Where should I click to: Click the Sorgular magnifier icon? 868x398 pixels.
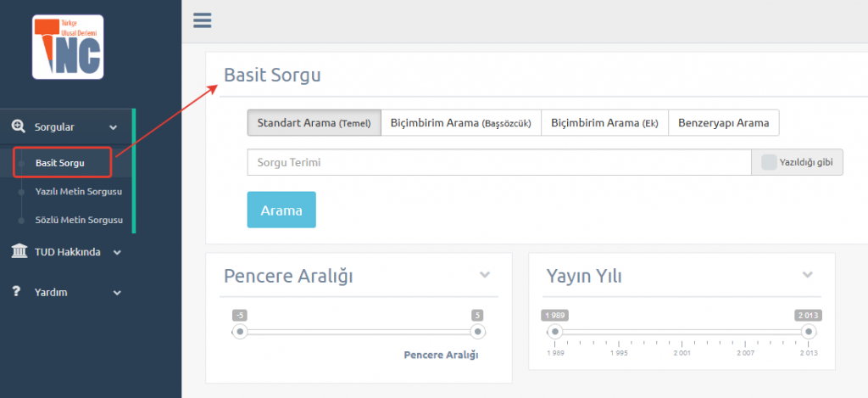19,126
